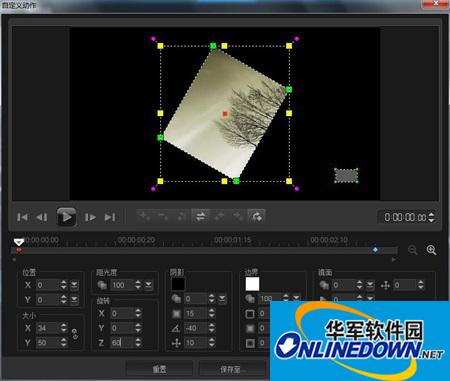Increase the timecode with stepper arrow
This screenshot has width=450, height=381.
coord(431,215)
